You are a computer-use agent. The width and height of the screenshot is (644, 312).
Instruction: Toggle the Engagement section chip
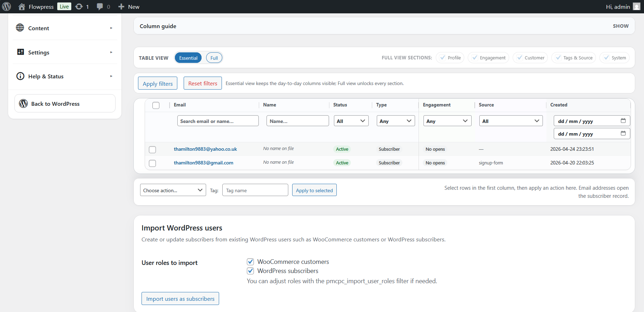(488, 58)
